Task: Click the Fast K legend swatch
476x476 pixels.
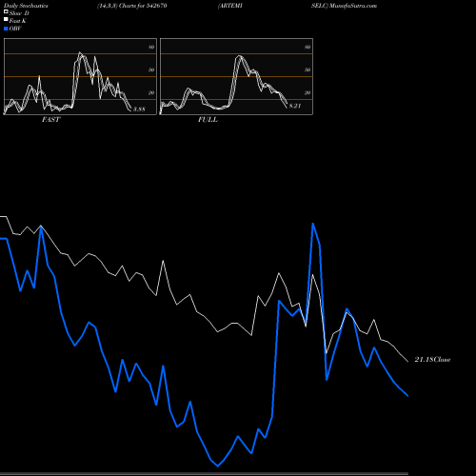Action: pos(6,19)
